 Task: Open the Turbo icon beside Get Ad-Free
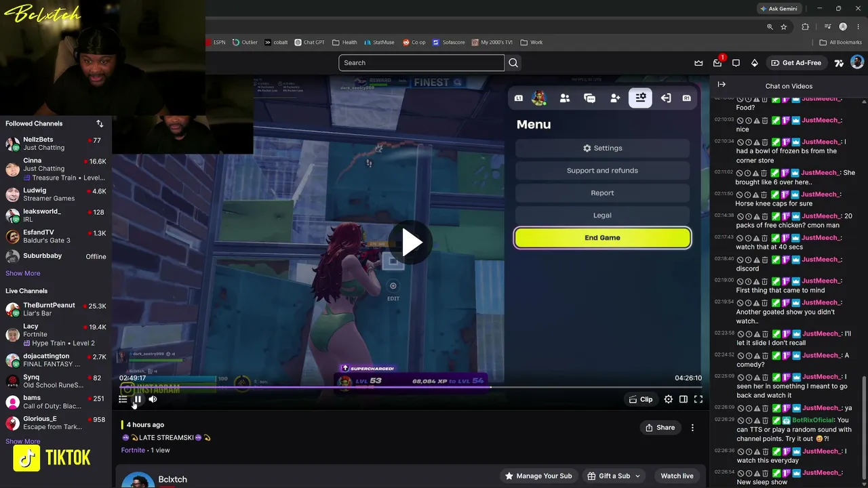[839, 63]
